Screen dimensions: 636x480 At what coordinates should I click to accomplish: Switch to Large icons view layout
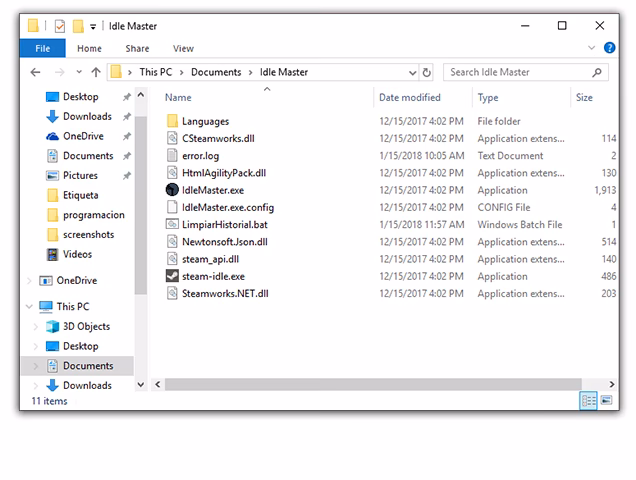pos(606,400)
